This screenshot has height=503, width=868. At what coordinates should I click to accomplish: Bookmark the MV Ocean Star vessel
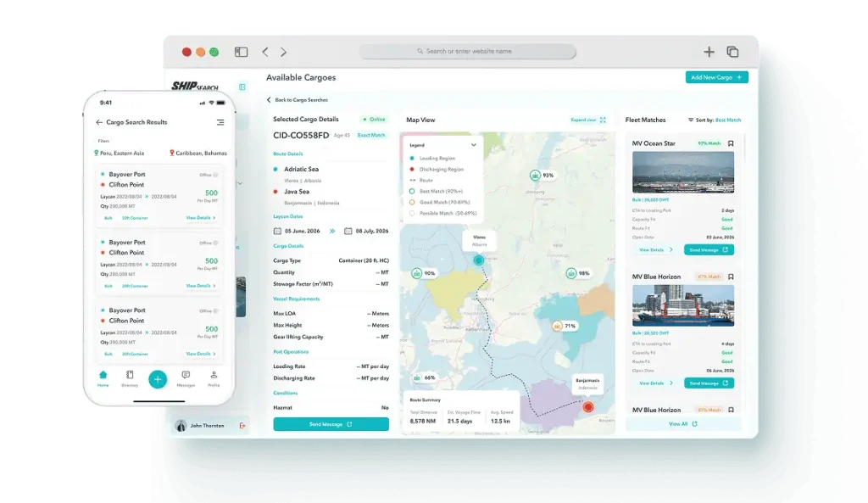click(x=731, y=143)
